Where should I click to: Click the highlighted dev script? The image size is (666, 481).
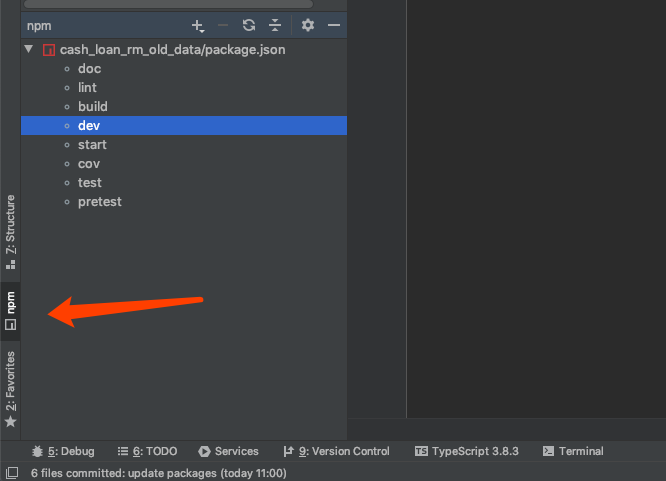88,125
